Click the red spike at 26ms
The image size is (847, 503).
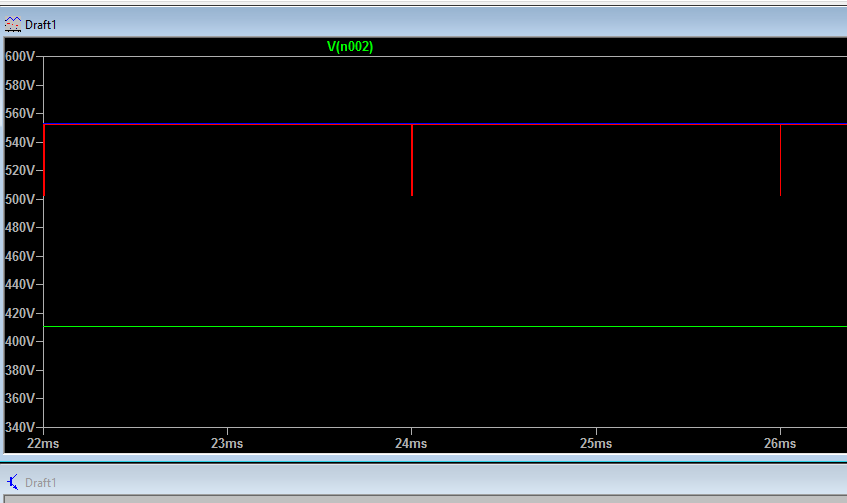(x=781, y=160)
